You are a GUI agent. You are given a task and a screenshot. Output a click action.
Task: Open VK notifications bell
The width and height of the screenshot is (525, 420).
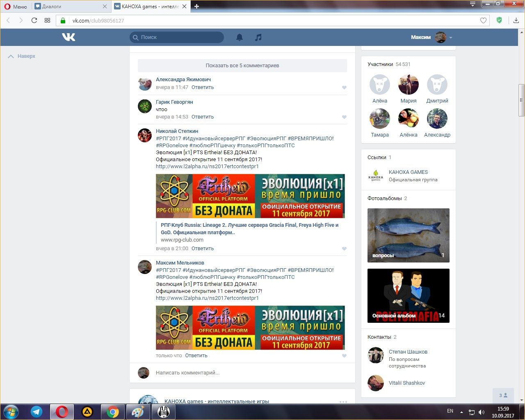point(240,37)
